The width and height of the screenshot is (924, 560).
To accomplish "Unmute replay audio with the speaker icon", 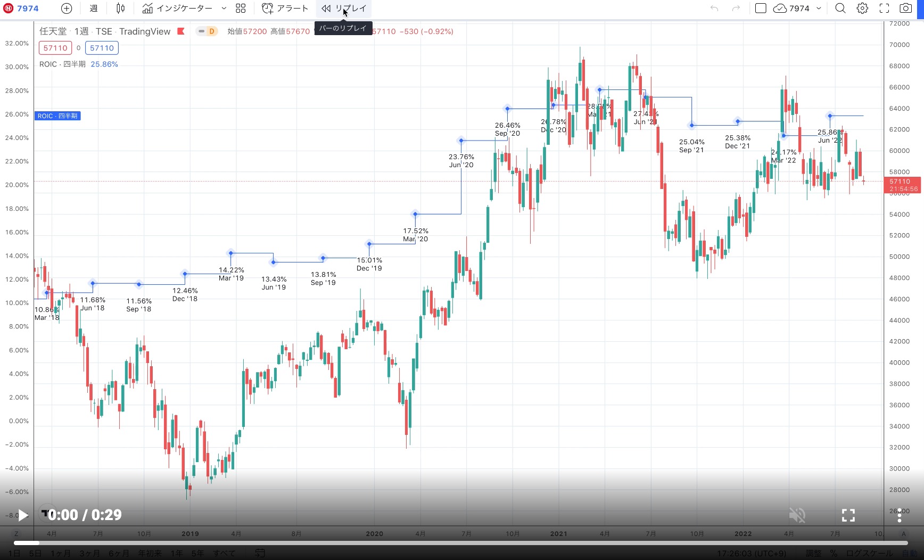I will 797,515.
